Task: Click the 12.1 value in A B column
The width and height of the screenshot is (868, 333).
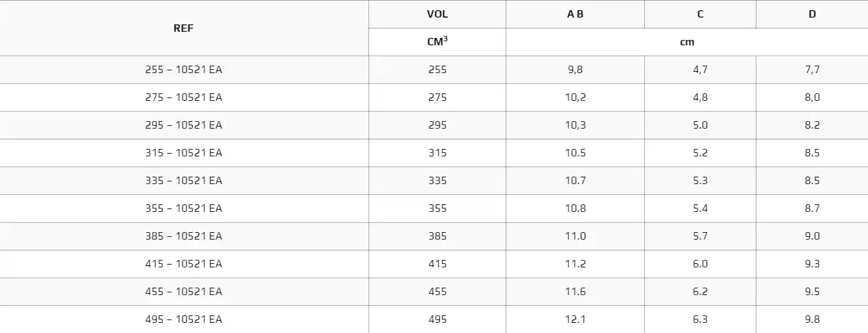Action: [x=575, y=319]
